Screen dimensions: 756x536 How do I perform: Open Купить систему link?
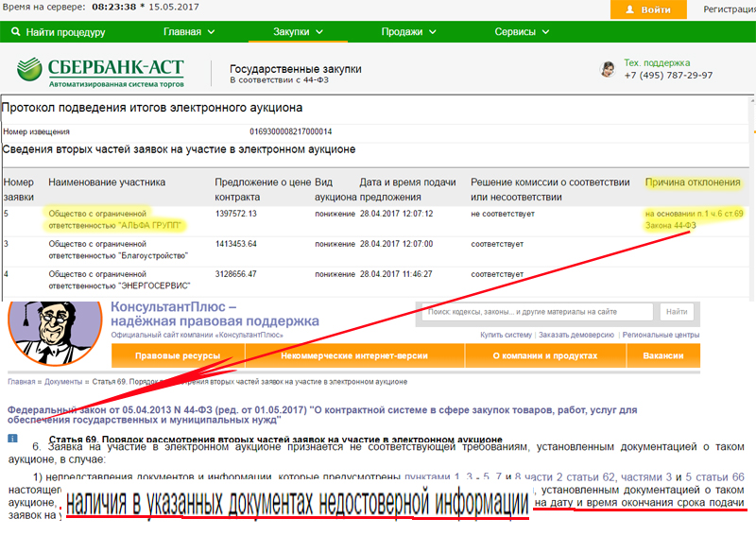tap(506, 335)
